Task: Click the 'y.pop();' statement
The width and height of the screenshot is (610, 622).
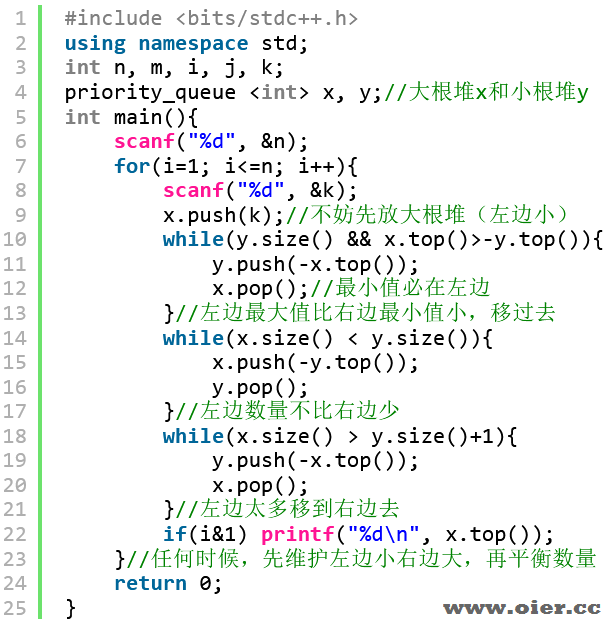Action: [260, 388]
